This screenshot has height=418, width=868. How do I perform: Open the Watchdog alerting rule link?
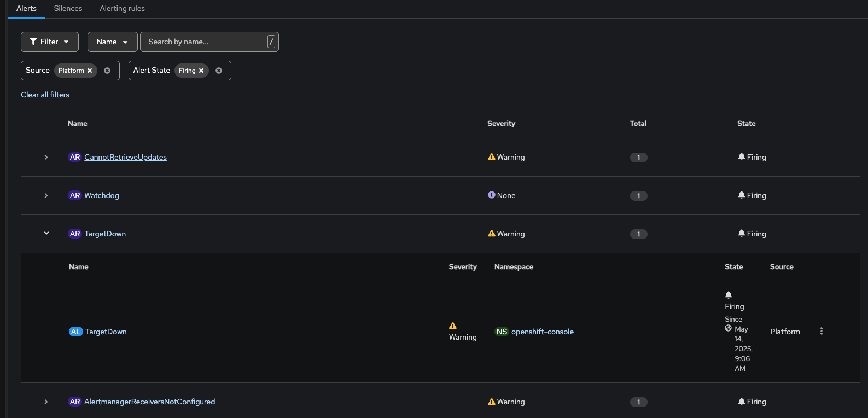tap(102, 195)
